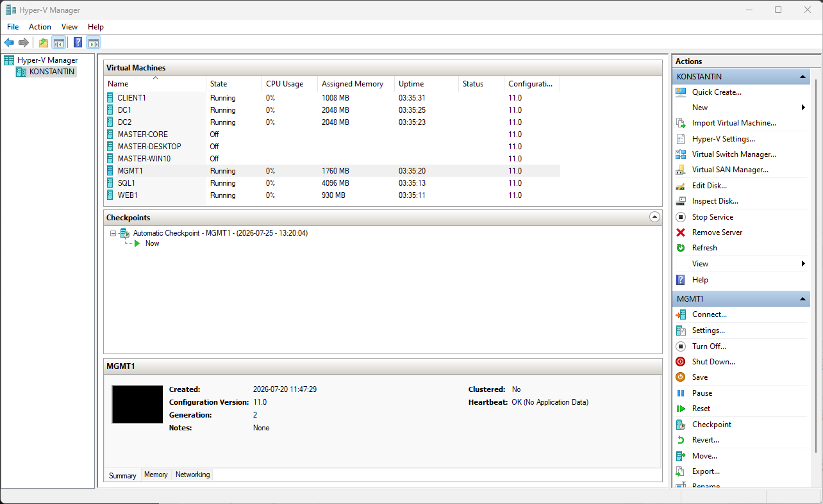The width and height of the screenshot is (823, 504).
Task: Collapse the MGMT1 actions section
Action: [x=803, y=299]
